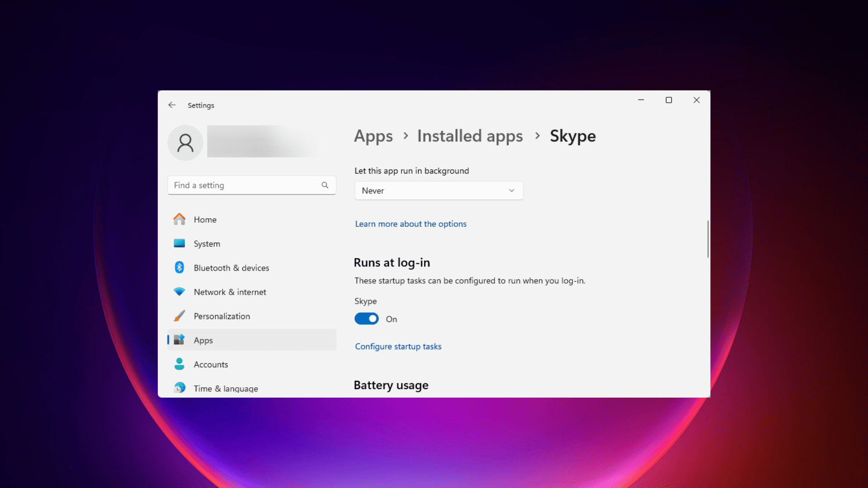The width and height of the screenshot is (868, 488).
Task: Go to Installed apps breadcrumb
Action: click(470, 136)
